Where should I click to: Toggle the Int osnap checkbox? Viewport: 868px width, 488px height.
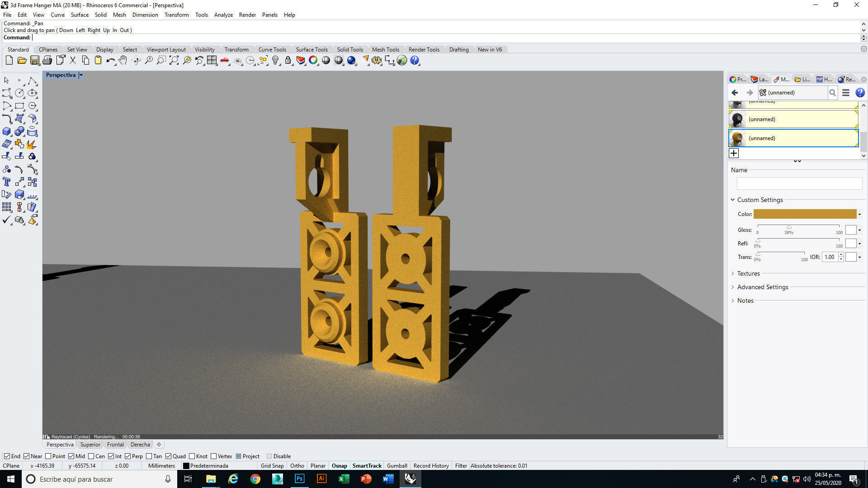pyautogui.click(x=111, y=456)
